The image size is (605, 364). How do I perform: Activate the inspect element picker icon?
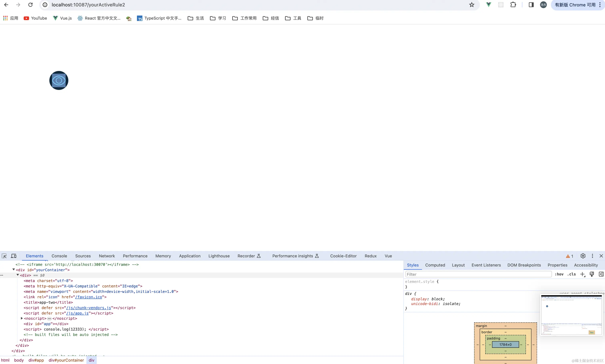coord(4,256)
